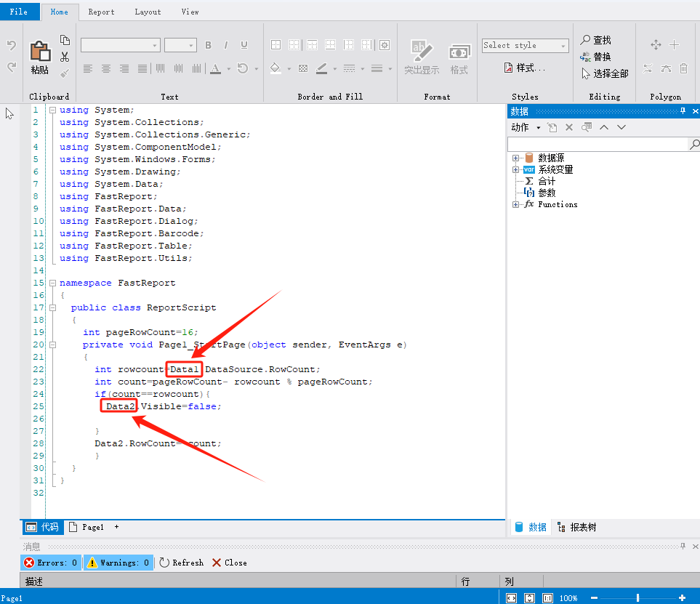Click the 突出显示 highlight icon
Image resolution: width=700 pixels, height=604 pixels.
(422, 57)
